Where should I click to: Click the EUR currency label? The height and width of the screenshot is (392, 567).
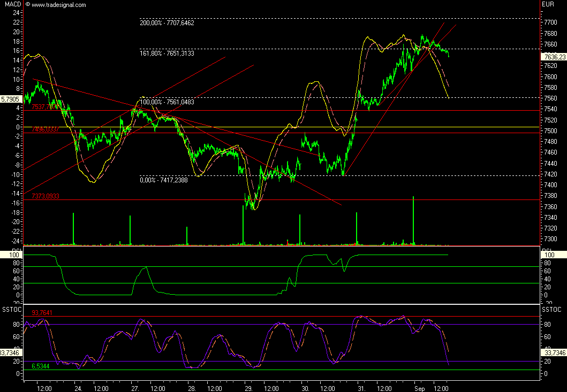click(x=548, y=4)
